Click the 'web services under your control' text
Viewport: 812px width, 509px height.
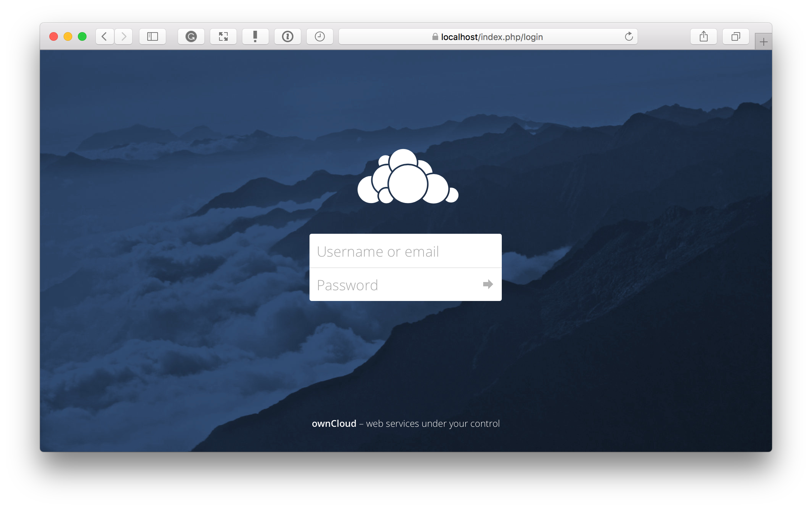(x=433, y=424)
